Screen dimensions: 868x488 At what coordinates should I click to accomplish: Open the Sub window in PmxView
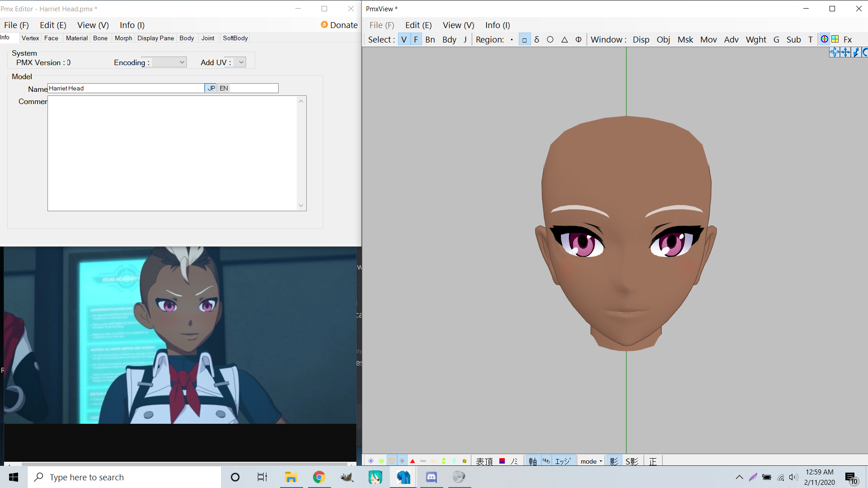tap(793, 39)
